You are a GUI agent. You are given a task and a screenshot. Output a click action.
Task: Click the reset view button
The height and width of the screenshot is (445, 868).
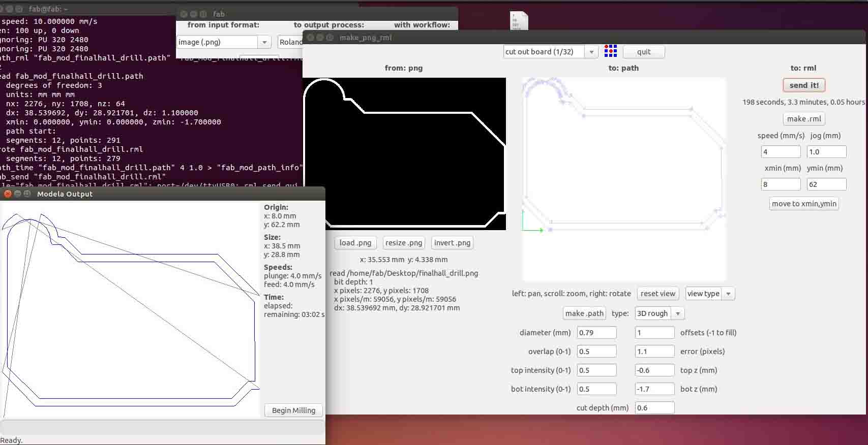658,294
